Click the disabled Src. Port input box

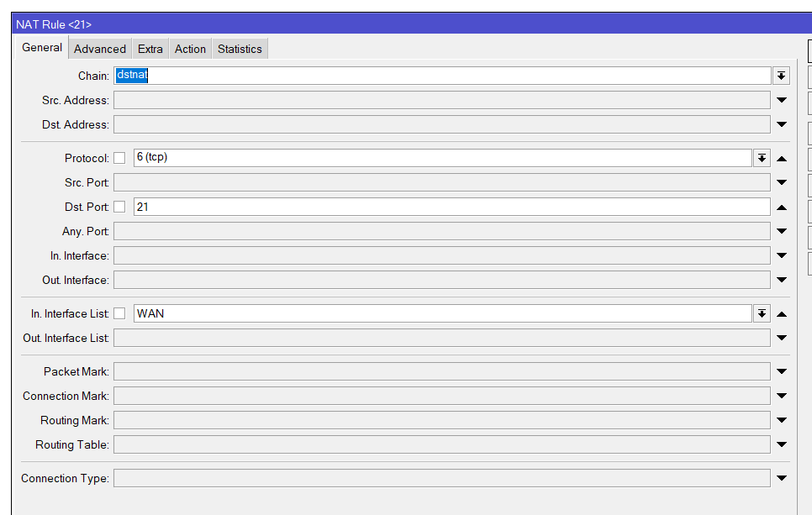tap(442, 182)
